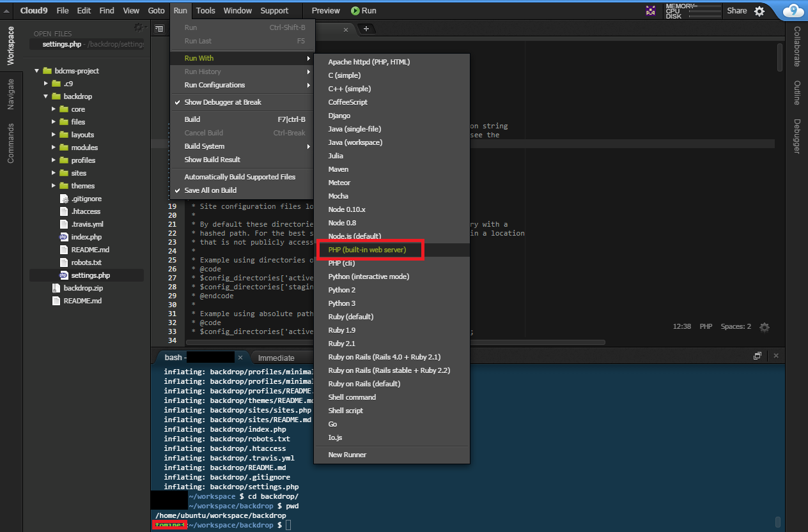
Task: Expand the files folder
Action: pyautogui.click(x=54, y=122)
